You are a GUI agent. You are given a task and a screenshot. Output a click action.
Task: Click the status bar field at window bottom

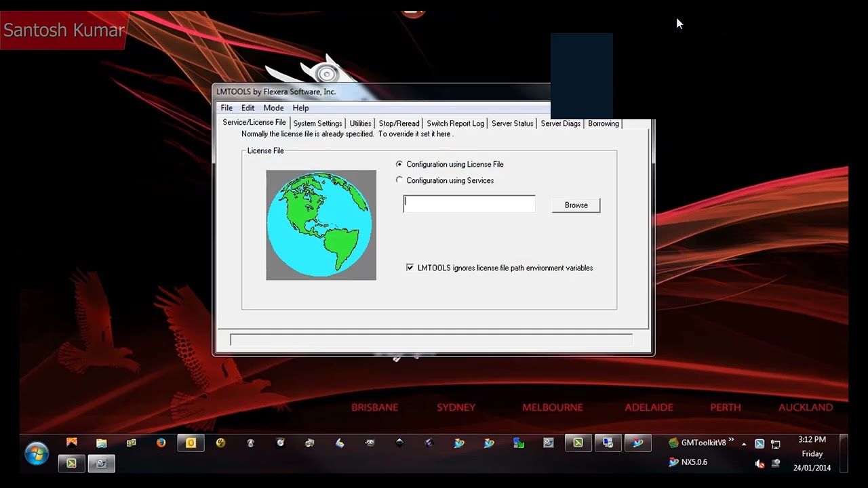(431, 340)
